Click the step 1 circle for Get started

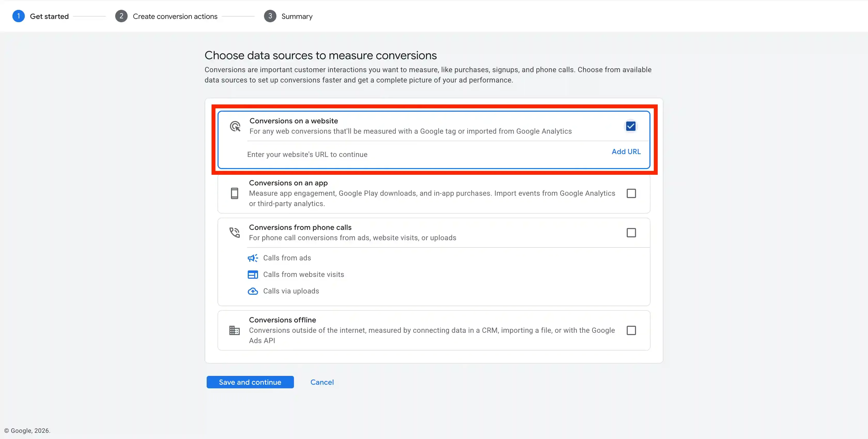[19, 16]
